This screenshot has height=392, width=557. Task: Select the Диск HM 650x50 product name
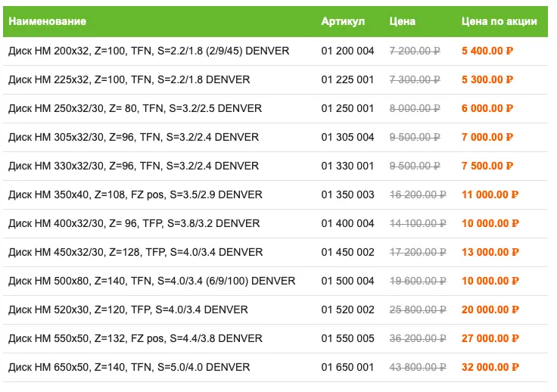click(129, 367)
